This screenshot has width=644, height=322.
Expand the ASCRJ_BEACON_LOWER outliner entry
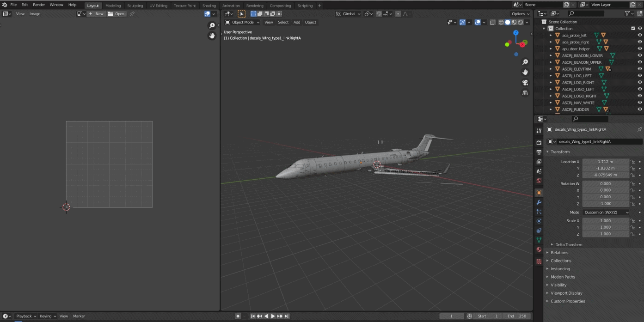pos(550,55)
